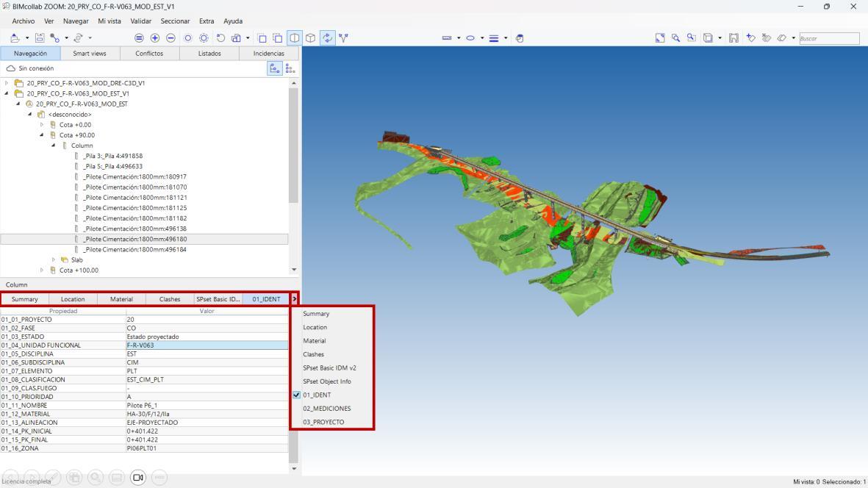The width and height of the screenshot is (868, 488).
Task: Toggle the rotate-sync arrows icon
Action: [328, 38]
